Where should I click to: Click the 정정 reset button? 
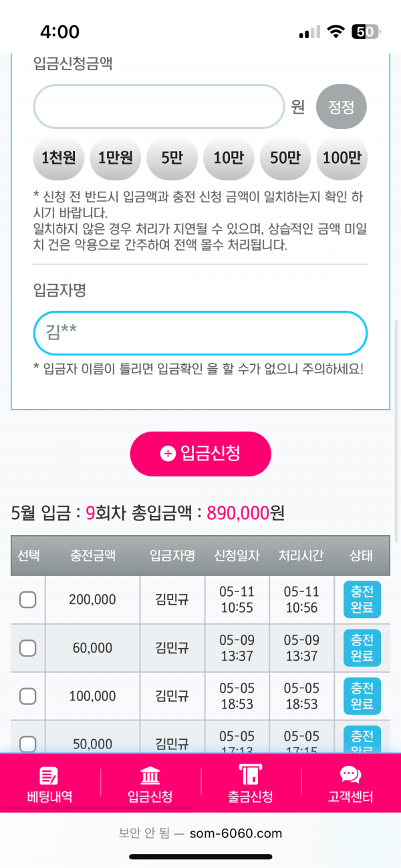[x=342, y=107]
